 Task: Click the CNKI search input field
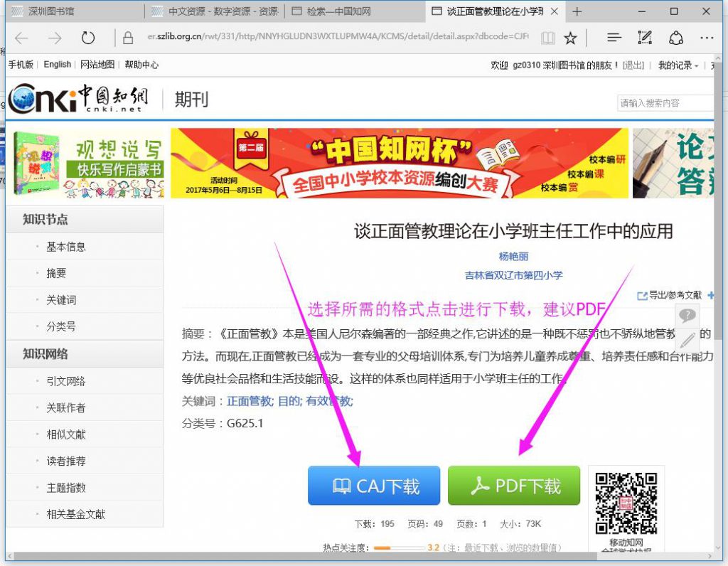(x=665, y=103)
